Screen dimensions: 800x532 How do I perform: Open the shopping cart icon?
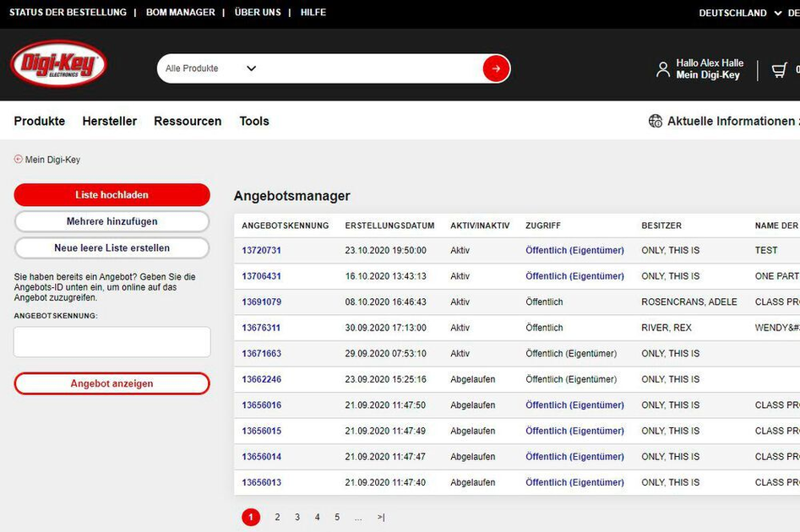(x=779, y=68)
